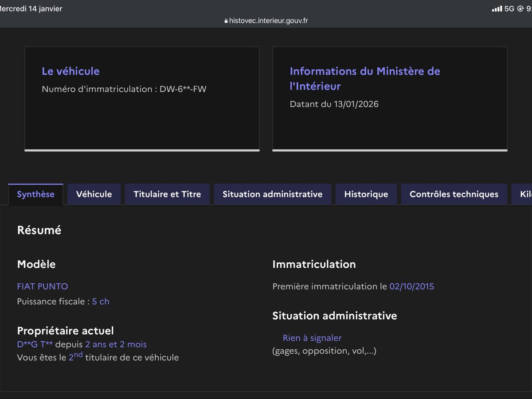The height and width of the screenshot is (399, 532).
Task: Tap the padlock icon beside the URL
Action: coord(226,21)
